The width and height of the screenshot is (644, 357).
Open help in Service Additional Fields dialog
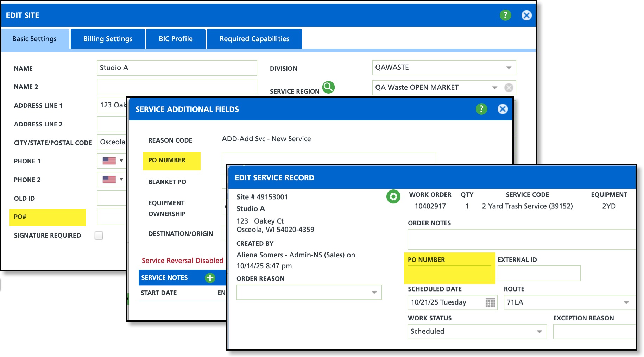tap(481, 109)
